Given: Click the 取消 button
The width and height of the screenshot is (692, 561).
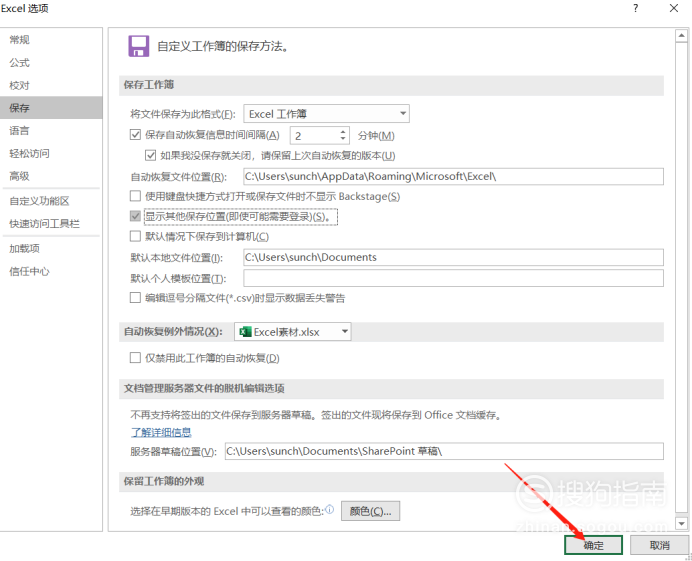Looking at the screenshot, I should click(x=659, y=545).
